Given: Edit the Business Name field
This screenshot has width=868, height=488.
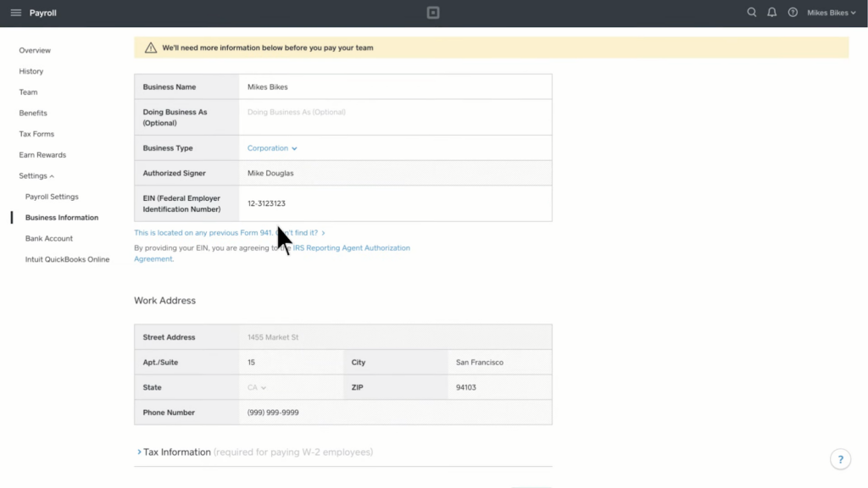Looking at the screenshot, I should pyautogui.click(x=395, y=87).
